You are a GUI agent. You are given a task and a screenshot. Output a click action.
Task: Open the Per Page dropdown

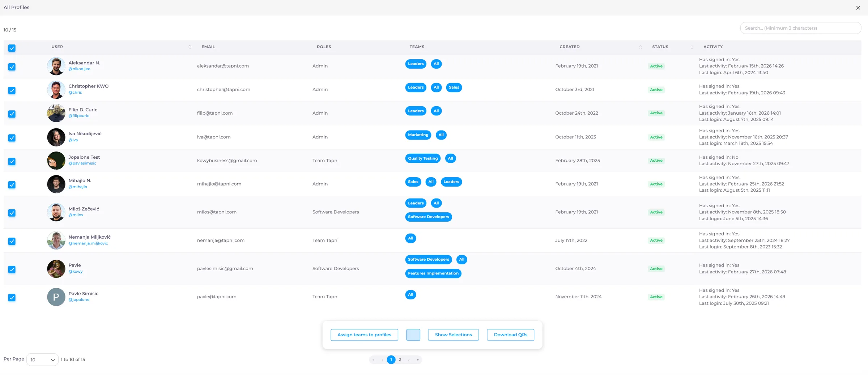coord(42,359)
